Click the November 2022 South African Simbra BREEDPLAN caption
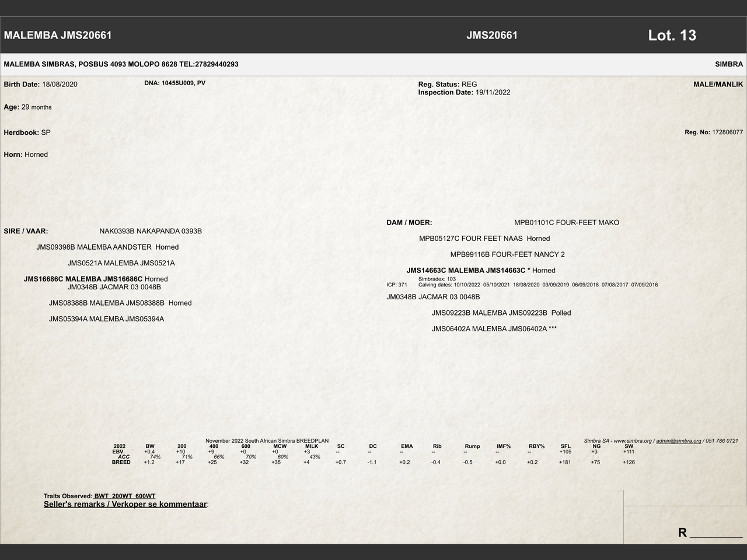The image size is (747, 560). pyautogui.click(x=267, y=441)
